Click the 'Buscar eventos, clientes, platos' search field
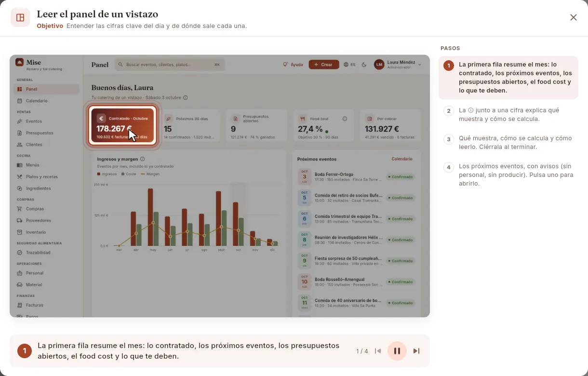 coord(169,65)
